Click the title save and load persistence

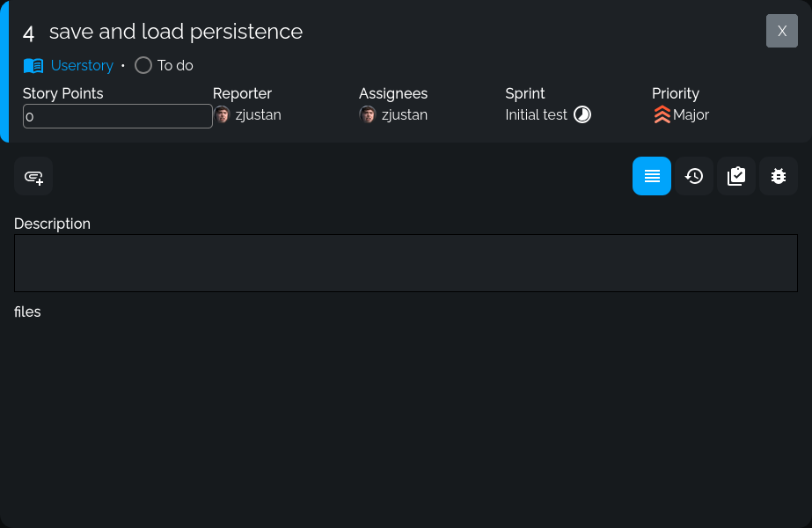[176, 32]
